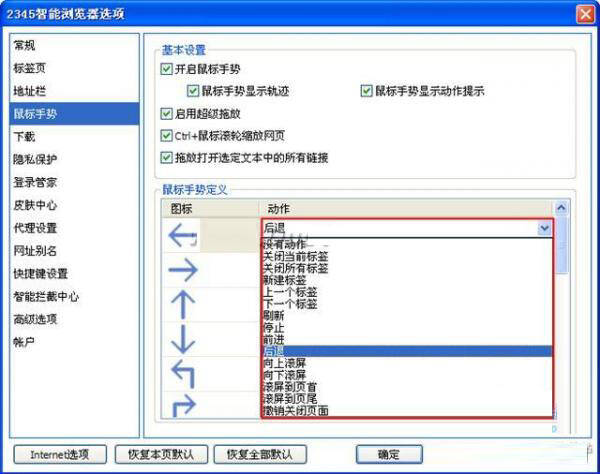Open 智能拦截中心 settings category

click(x=74, y=296)
